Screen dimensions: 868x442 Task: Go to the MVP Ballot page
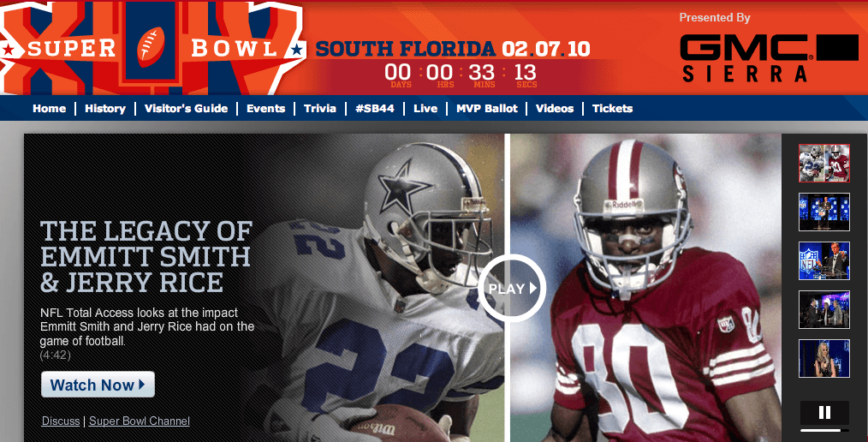(x=486, y=109)
